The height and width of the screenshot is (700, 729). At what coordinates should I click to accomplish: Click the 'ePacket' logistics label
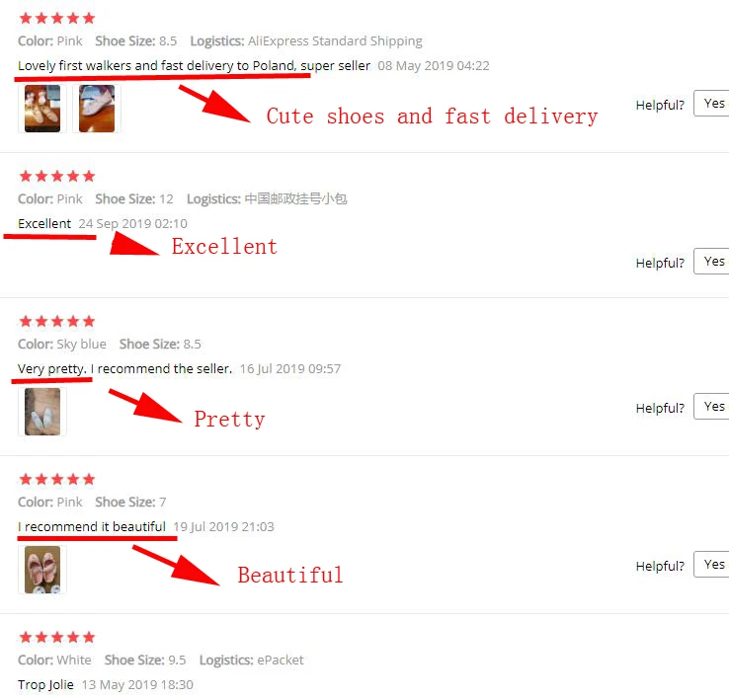click(281, 661)
